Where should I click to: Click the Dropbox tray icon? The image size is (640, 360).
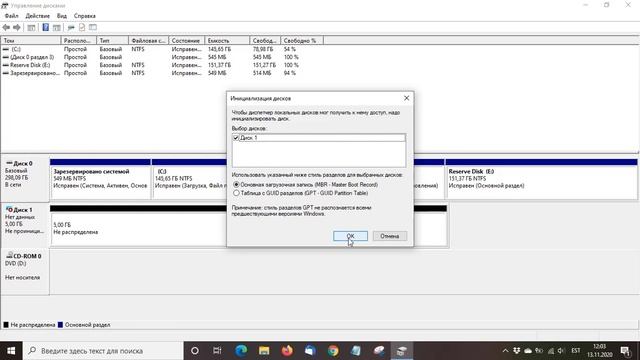517,351
